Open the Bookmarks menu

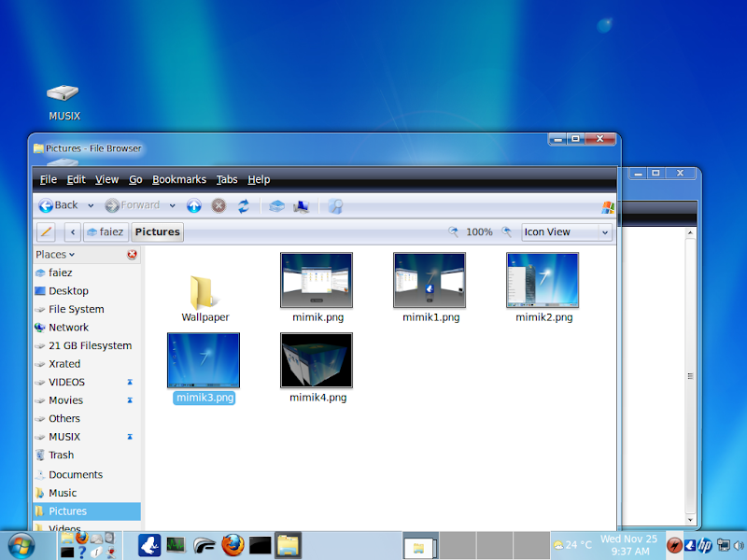179,179
